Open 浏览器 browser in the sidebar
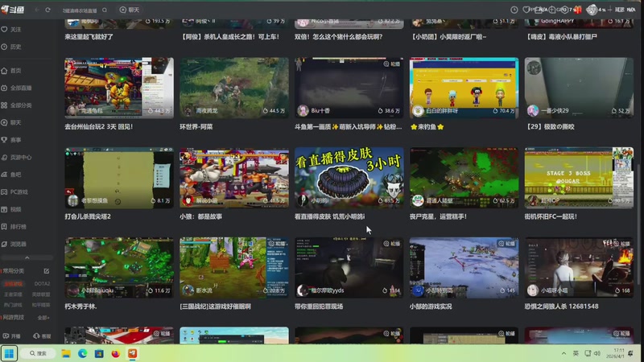The height and width of the screenshot is (362, 644). (x=14, y=244)
